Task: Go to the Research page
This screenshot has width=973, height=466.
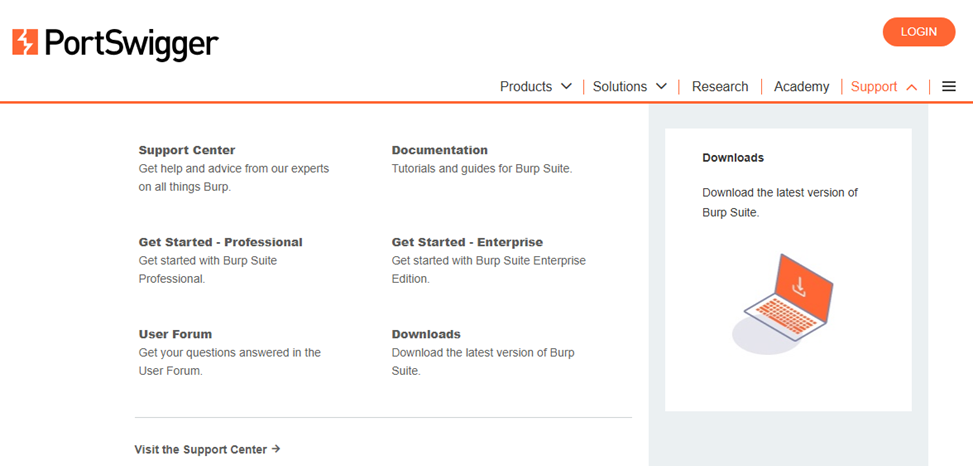Action: (x=720, y=87)
